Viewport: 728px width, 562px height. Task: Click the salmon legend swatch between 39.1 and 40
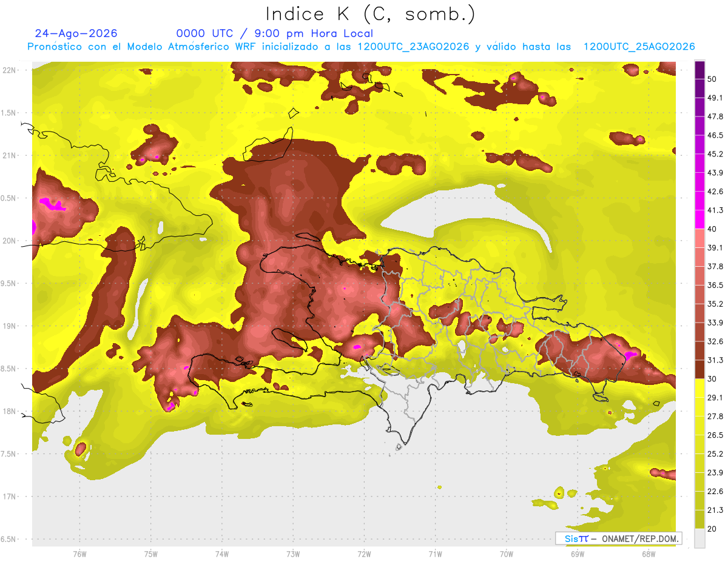699,238
